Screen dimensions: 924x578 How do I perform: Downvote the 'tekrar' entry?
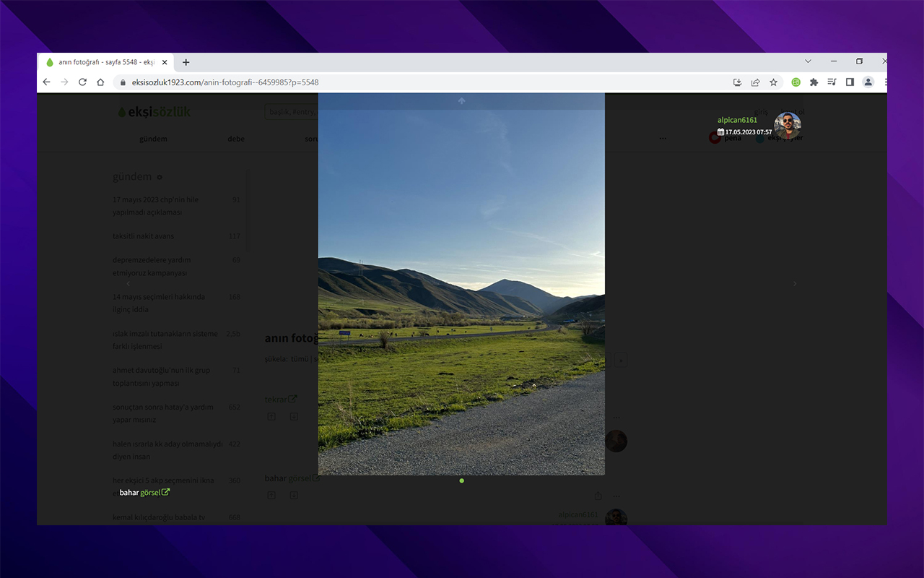coord(294,417)
